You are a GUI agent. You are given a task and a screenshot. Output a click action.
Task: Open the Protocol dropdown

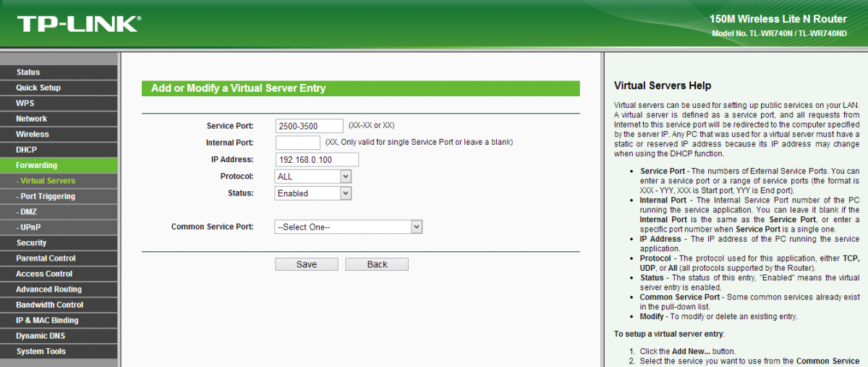click(313, 177)
